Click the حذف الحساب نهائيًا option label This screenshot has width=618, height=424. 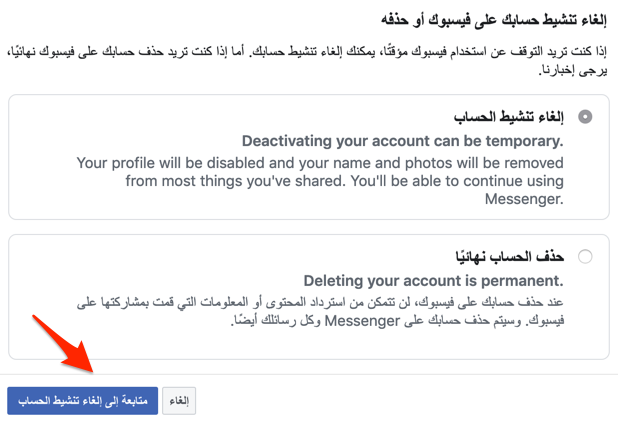[x=510, y=257]
